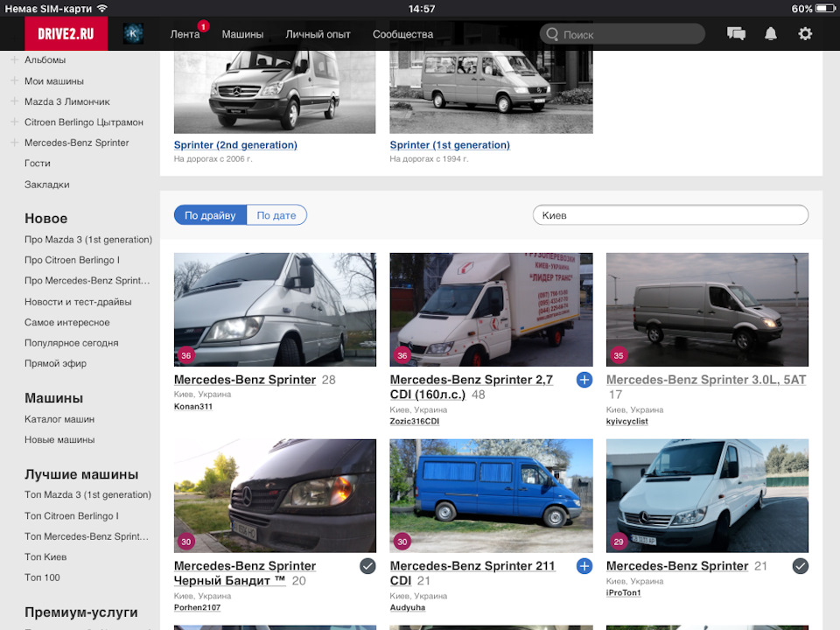Toggle the checkmark on Sprinter Черный Бандит
The image size is (840, 630).
[367, 566]
